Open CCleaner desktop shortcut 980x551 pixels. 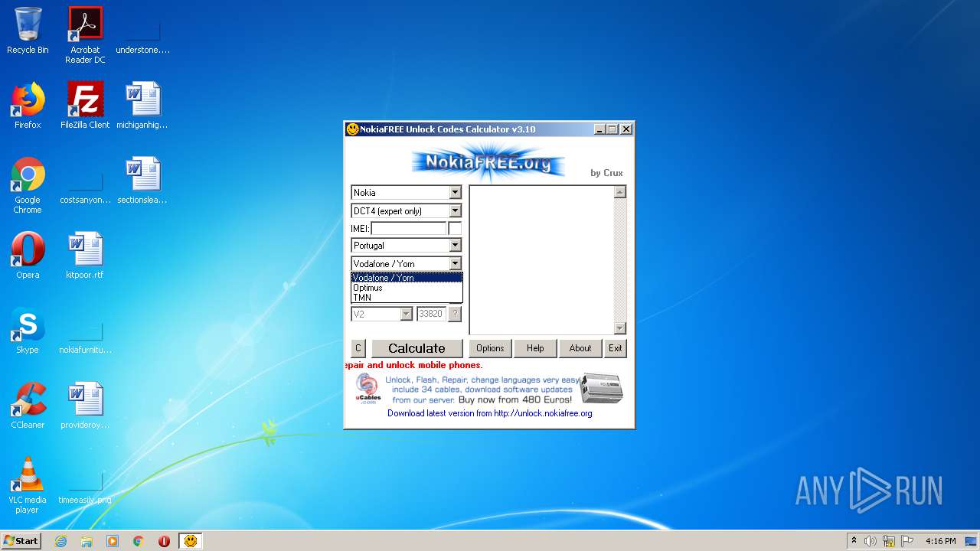pyautogui.click(x=28, y=406)
